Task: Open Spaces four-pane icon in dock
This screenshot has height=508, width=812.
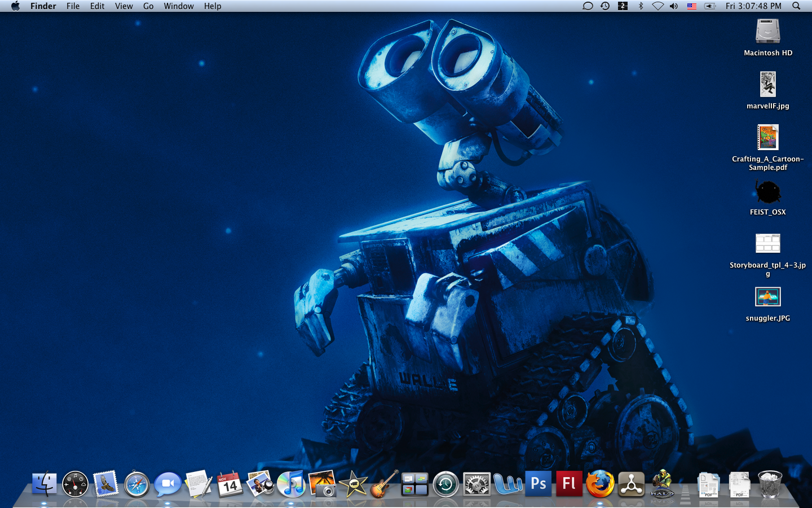Action: (x=415, y=484)
